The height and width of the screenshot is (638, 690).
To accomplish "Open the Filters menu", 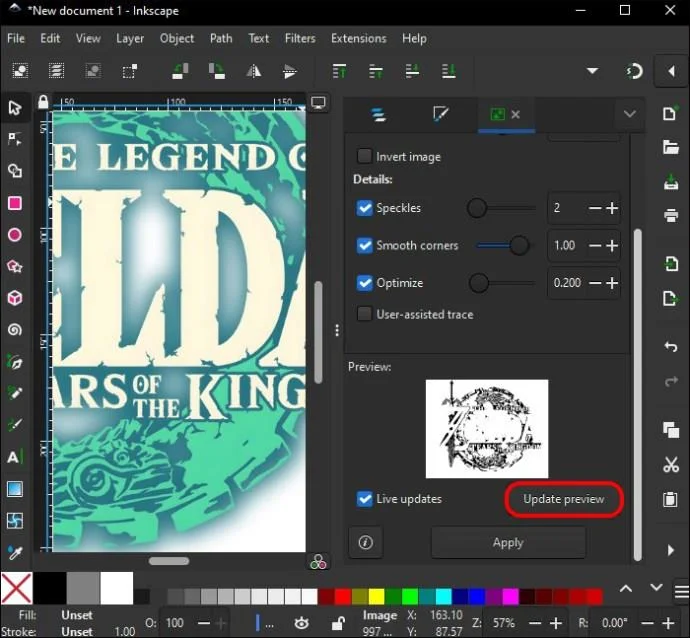I will [300, 38].
